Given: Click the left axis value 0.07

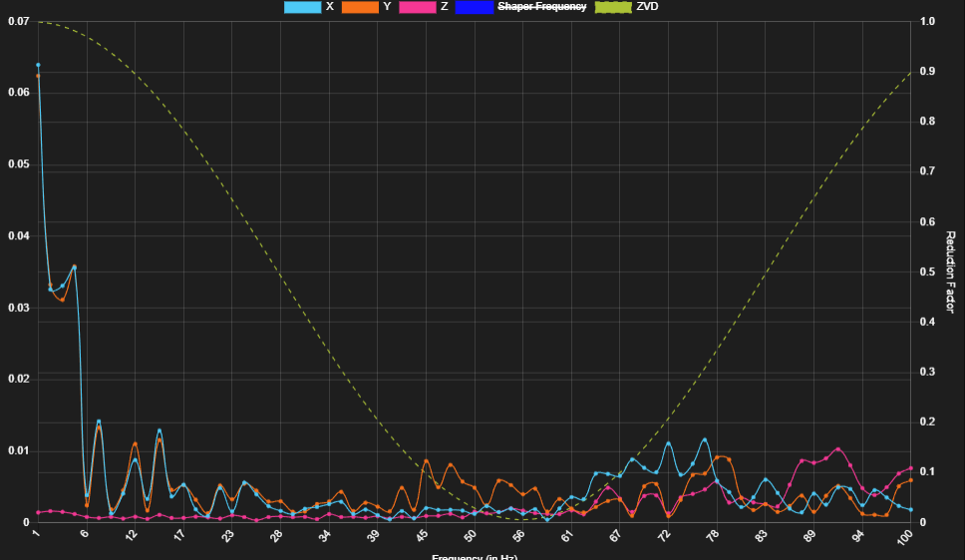Looking at the screenshot, I should tap(19, 22).
